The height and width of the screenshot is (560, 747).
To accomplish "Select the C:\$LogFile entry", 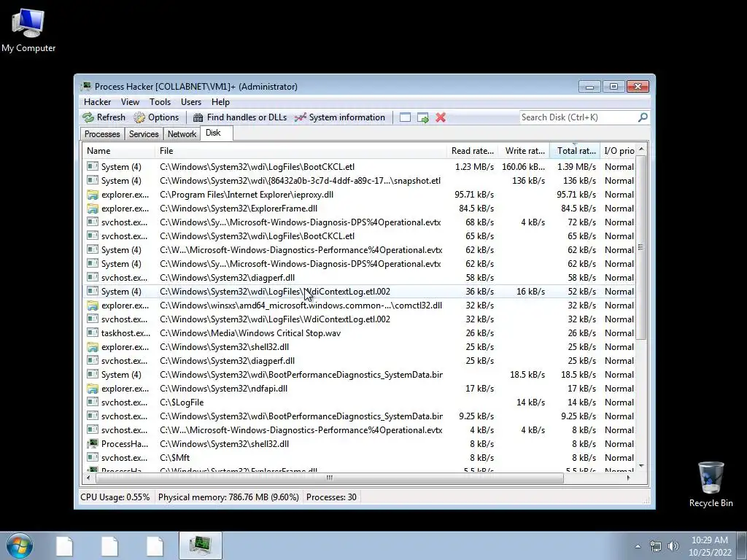I will coord(182,402).
